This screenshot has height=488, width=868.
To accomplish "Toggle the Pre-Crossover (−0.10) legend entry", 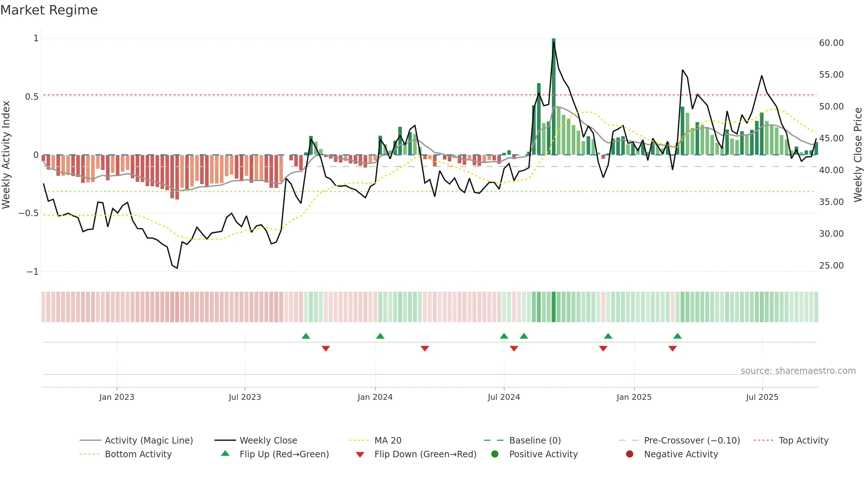I will pyautogui.click(x=679, y=440).
